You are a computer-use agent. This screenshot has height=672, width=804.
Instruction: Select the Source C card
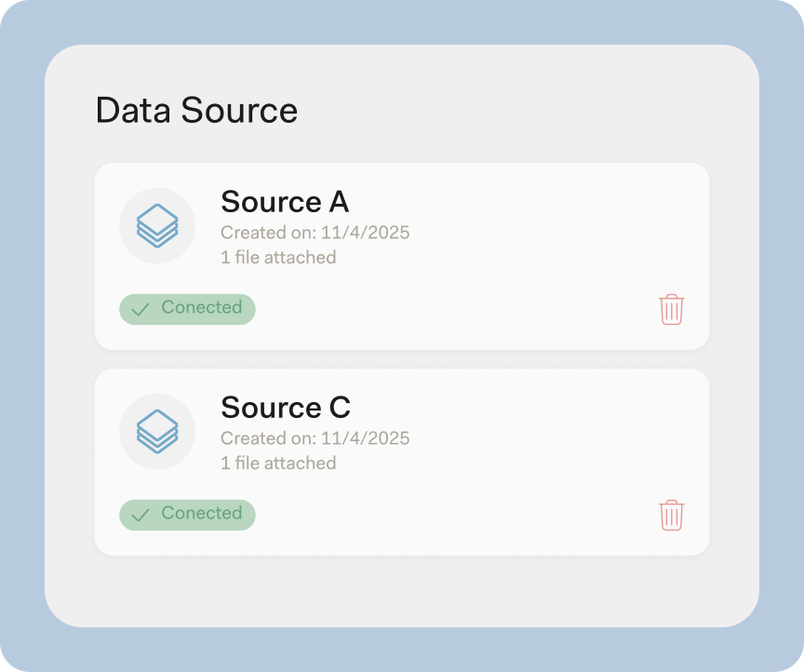[402, 463]
